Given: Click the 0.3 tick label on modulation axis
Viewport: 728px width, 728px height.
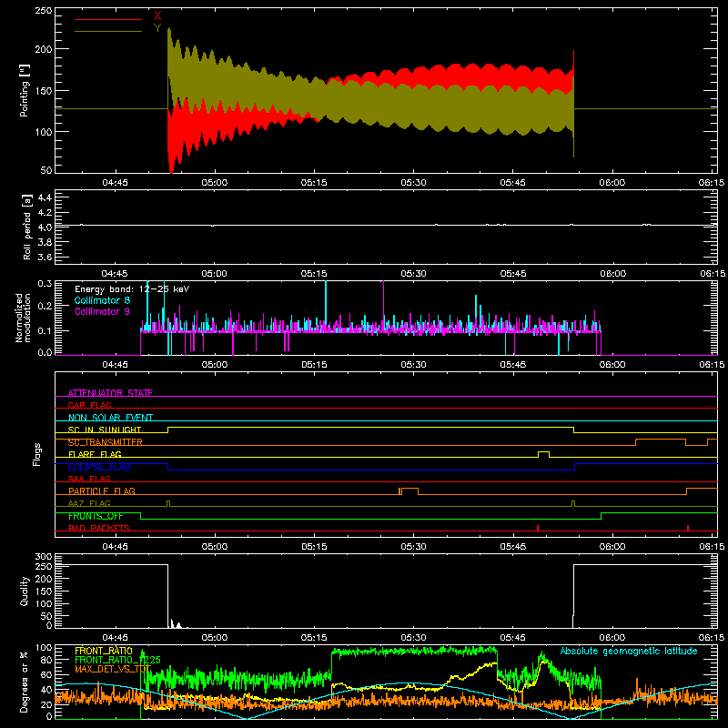Looking at the screenshot, I should tap(45, 284).
